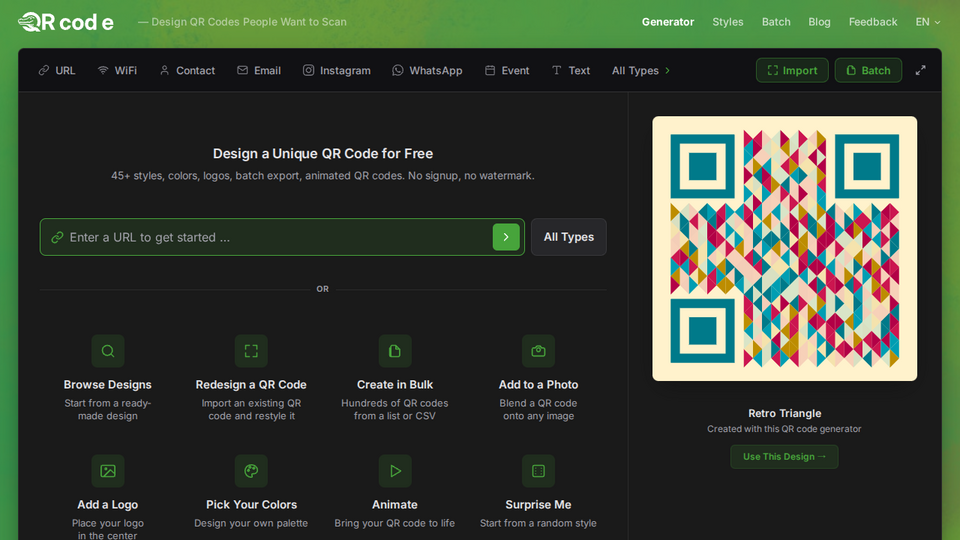Select the Instagram type tab
Screen dimensions: 960x540
337,70
